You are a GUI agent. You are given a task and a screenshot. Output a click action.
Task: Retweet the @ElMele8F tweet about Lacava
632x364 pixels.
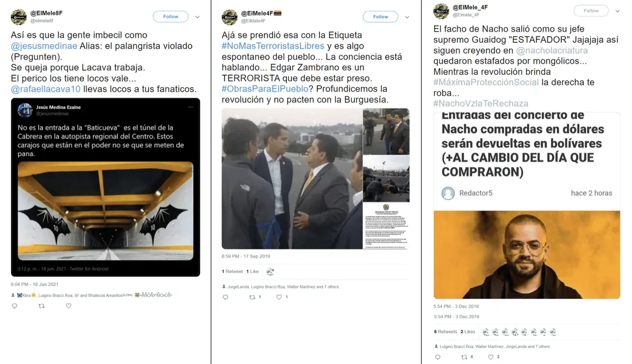pyautogui.click(x=41, y=306)
